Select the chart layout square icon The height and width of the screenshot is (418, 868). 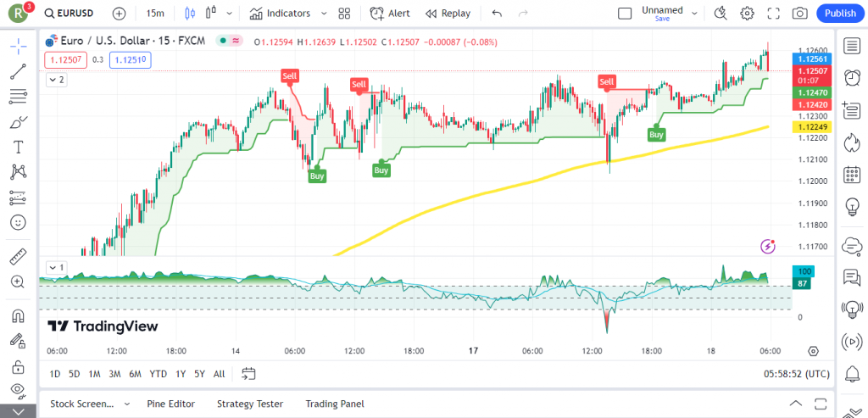pyautogui.click(x=625, y=14)
